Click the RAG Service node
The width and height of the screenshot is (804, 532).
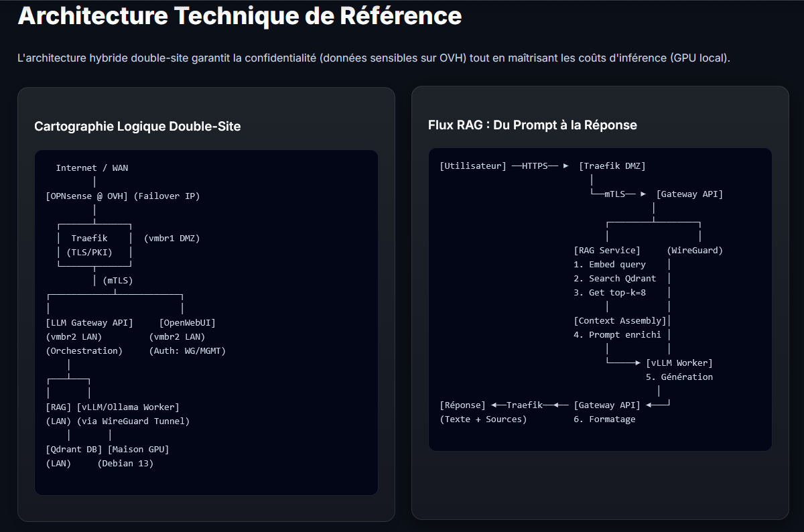[x=606, y=251]
